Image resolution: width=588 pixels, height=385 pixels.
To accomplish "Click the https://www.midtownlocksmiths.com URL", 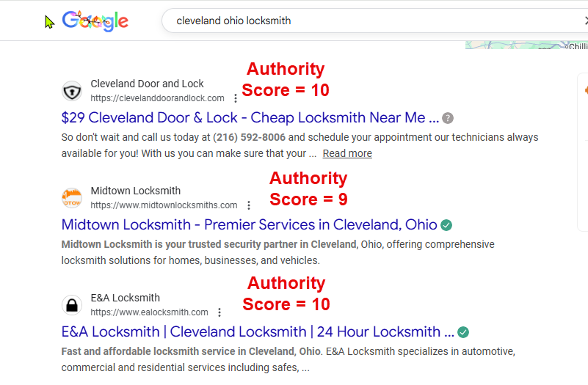I will click(x=164, y=205).
